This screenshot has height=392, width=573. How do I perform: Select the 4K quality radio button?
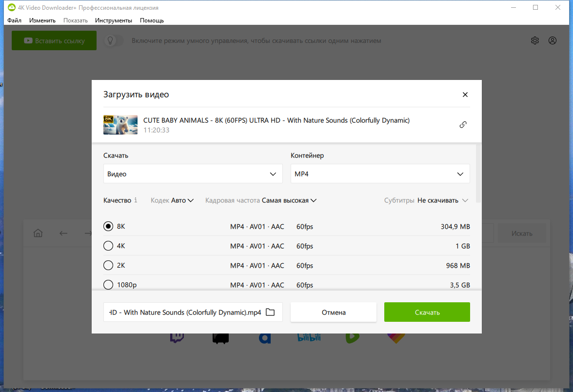(x=108, y=246)
